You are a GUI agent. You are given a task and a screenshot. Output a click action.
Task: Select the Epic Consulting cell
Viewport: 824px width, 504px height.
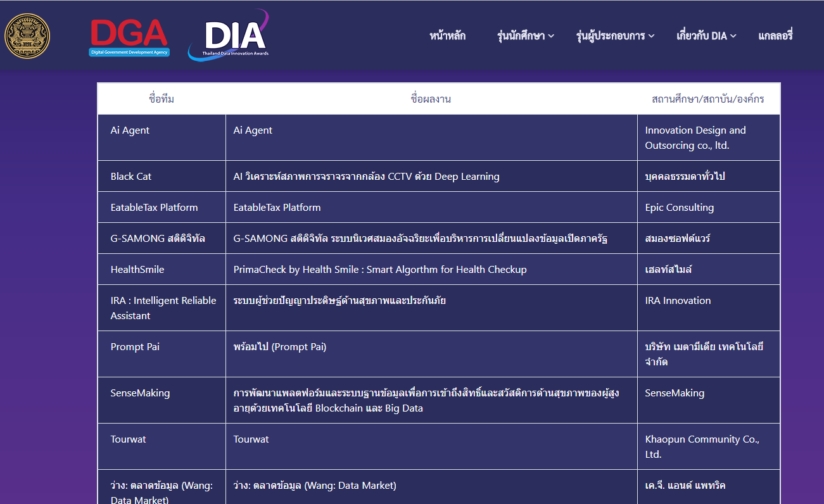pos(708,207)
